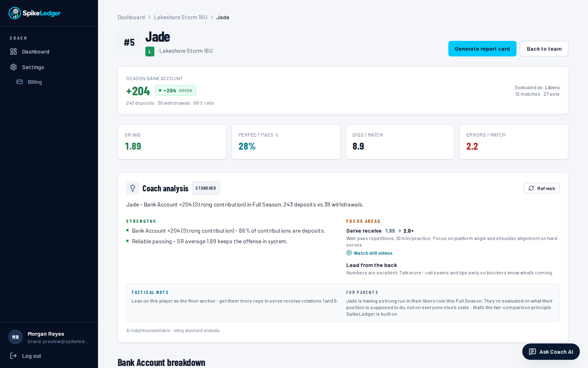Screen dimensions: 588x368
Task: Click the Dashboard grid icon
Action: tap(13, 52)
